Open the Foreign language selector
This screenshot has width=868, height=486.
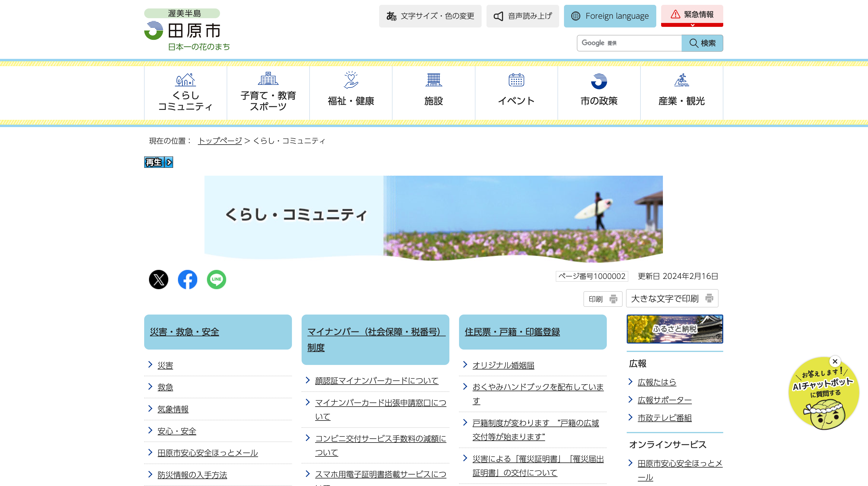610,16
